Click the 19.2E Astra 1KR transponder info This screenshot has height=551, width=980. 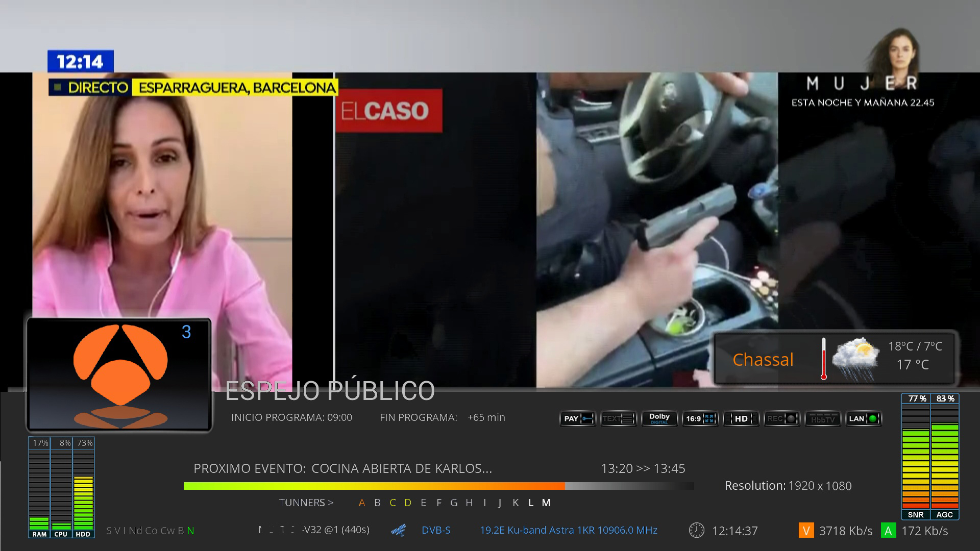[x=569, y=530]
